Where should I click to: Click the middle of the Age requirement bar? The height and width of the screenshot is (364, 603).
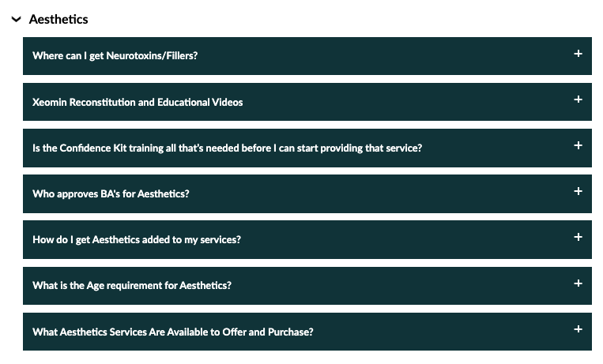coord(307,286)
